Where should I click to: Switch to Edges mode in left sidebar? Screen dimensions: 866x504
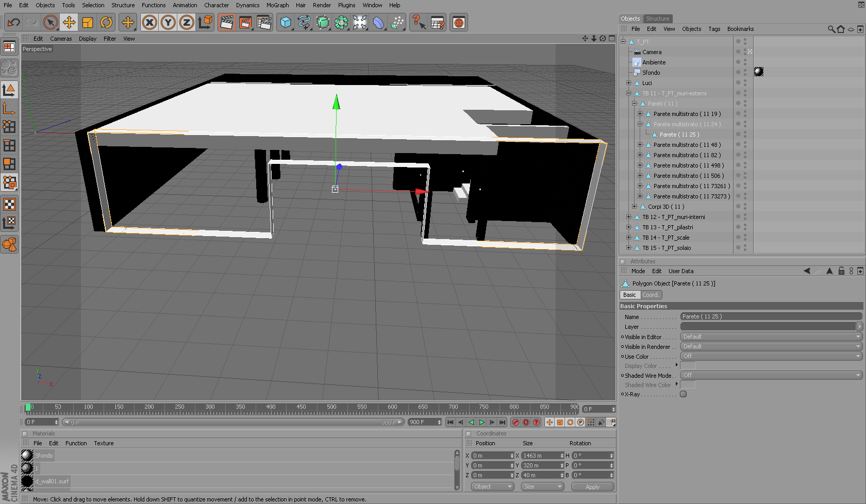[x=9, y=145]
